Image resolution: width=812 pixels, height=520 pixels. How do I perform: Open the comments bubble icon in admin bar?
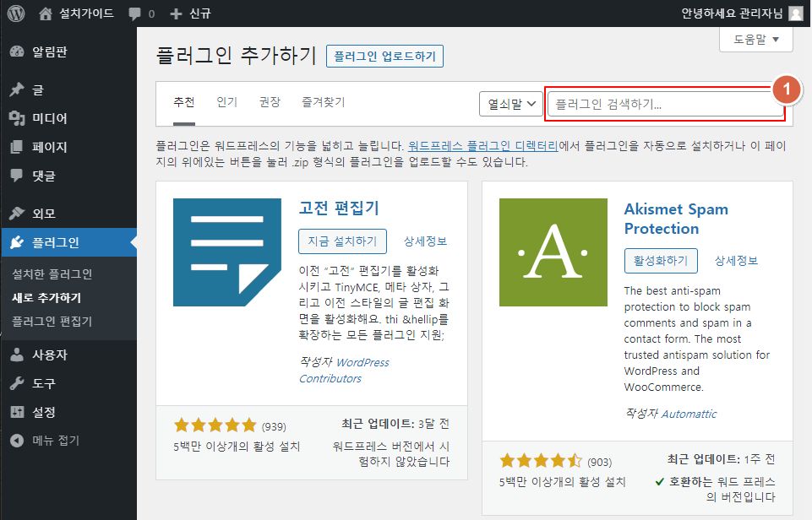click(134, 14)
